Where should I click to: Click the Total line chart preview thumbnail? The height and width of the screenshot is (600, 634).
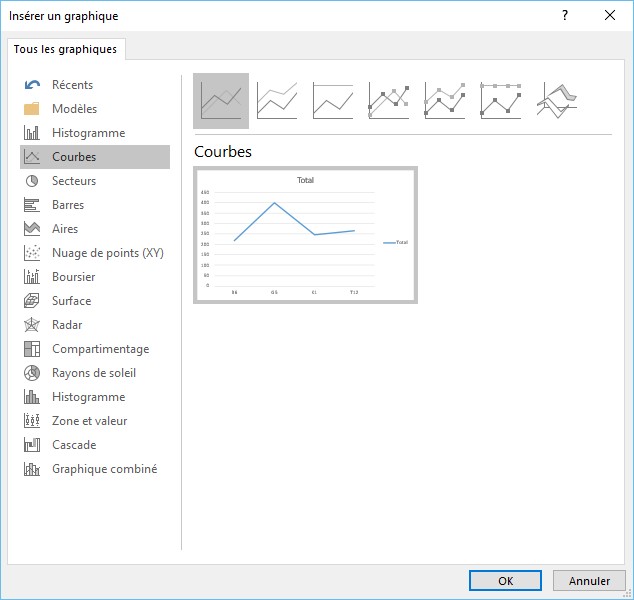point(305,235)
